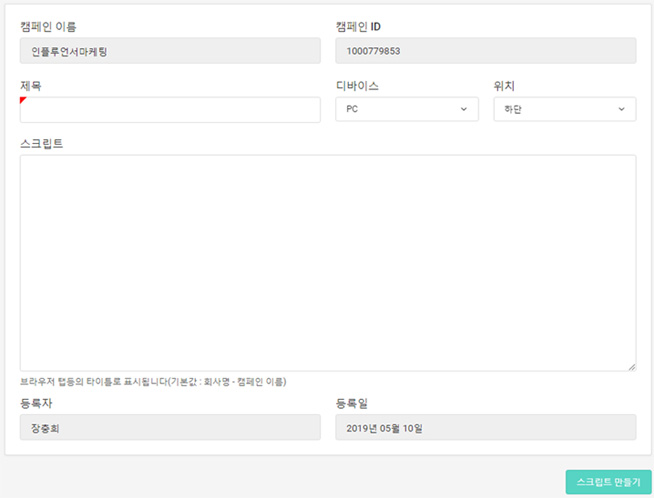
Task: Click the 캠페인 ID field 1000779853
Action: (486, 51)
